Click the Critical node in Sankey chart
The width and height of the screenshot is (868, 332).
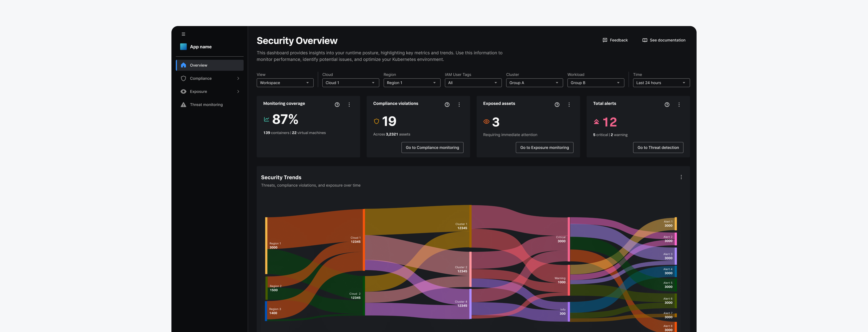[569, 239]
